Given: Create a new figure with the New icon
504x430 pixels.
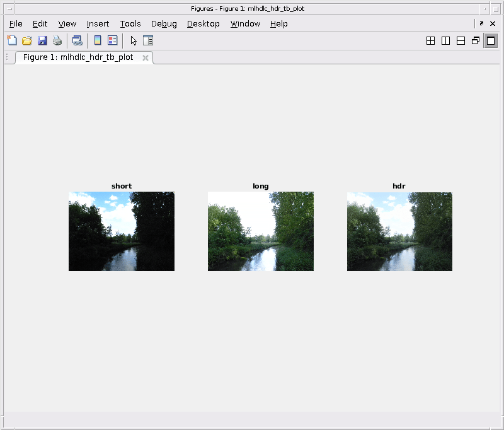Looking at the screenshot, I should click(12, 40).
